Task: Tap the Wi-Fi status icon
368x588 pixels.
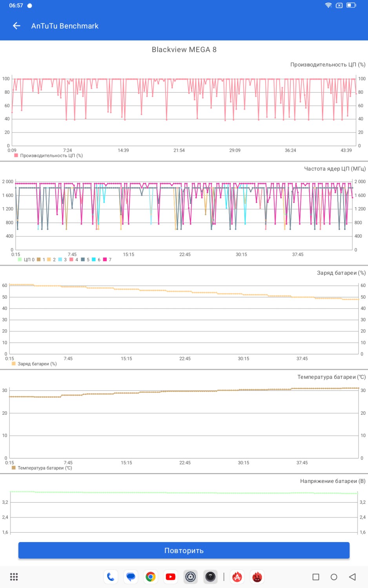Action: (x=328, y=5)
